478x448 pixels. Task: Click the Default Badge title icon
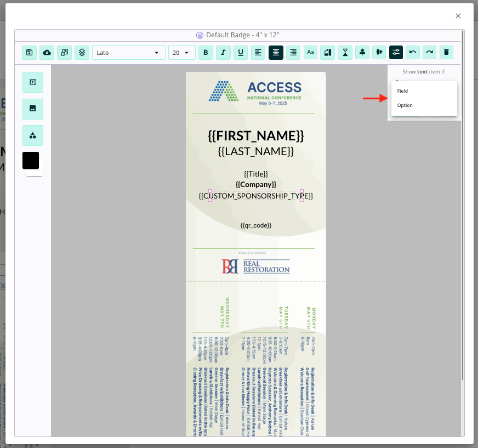(200, 35)
